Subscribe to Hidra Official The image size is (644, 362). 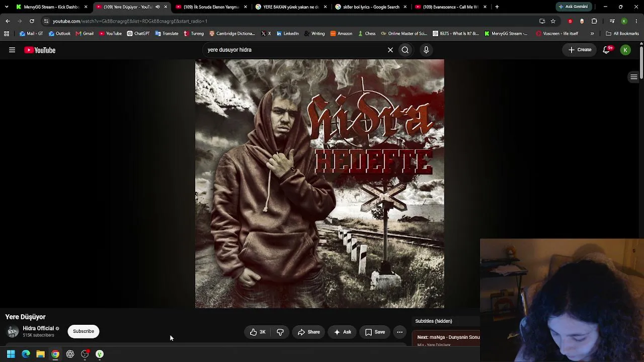pos(84,331)
